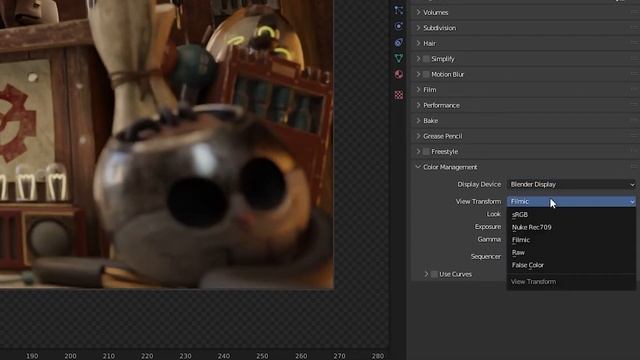Jump to frame 270 in the timeline
Screen dimensions: 640x360
(339, 356)
